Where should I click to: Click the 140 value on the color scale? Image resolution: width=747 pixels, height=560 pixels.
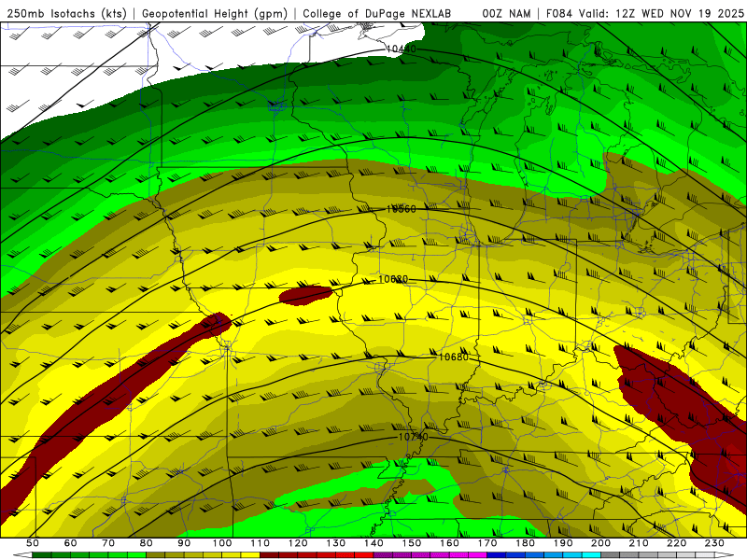pos(373,543)
